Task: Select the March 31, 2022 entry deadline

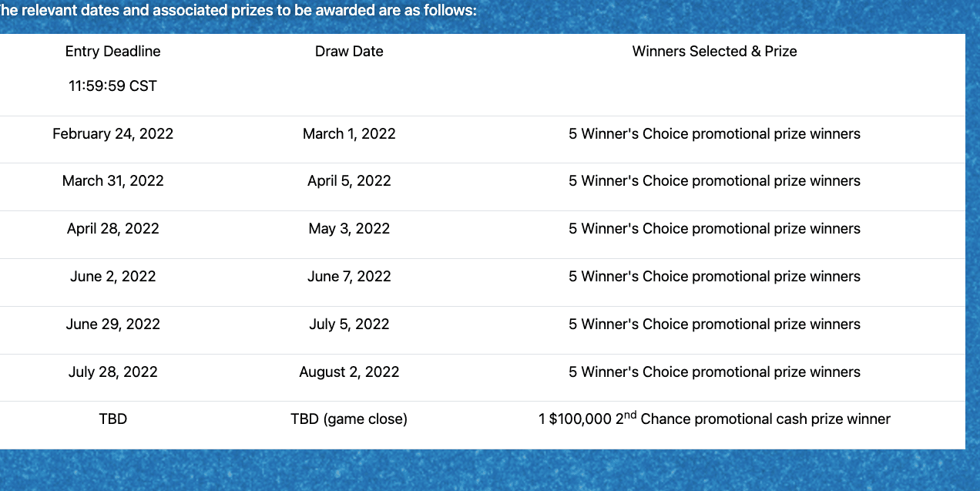Action: (112, 181)
